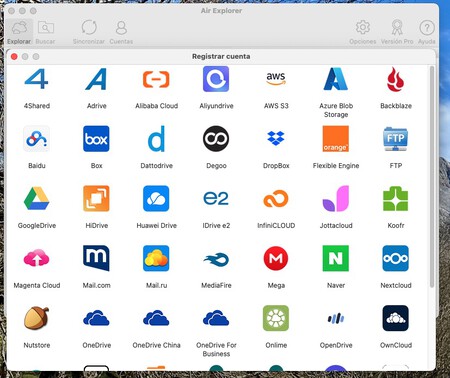Open Opciones settings in Air Explorer
Image resolution: width=450 pixels, height=378 pixels.
363,32
